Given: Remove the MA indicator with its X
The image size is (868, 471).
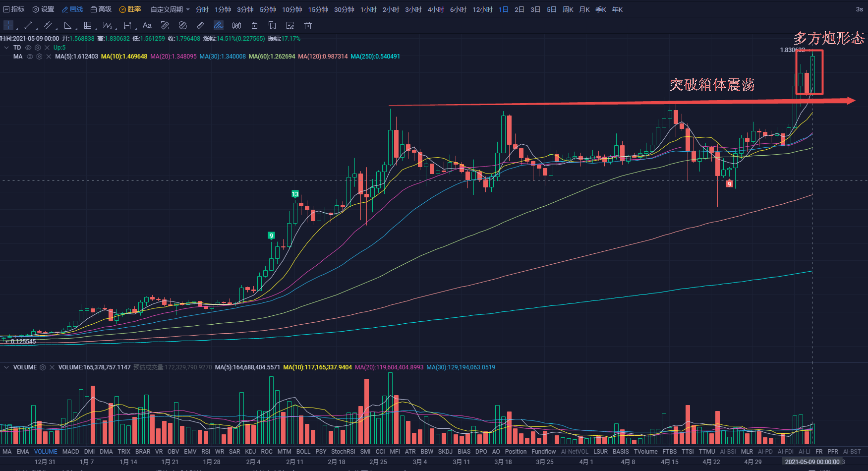Looking at the screenshot, I should (49, 57).
